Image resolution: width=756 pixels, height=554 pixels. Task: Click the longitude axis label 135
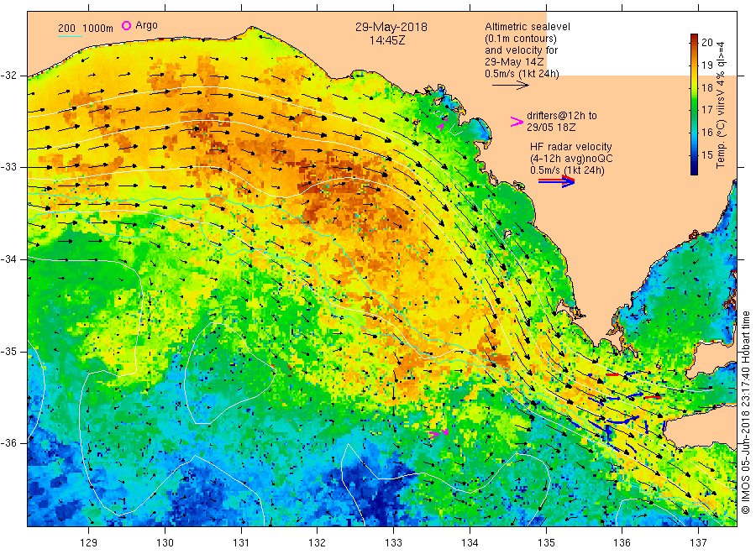click(x=546, y=543)
